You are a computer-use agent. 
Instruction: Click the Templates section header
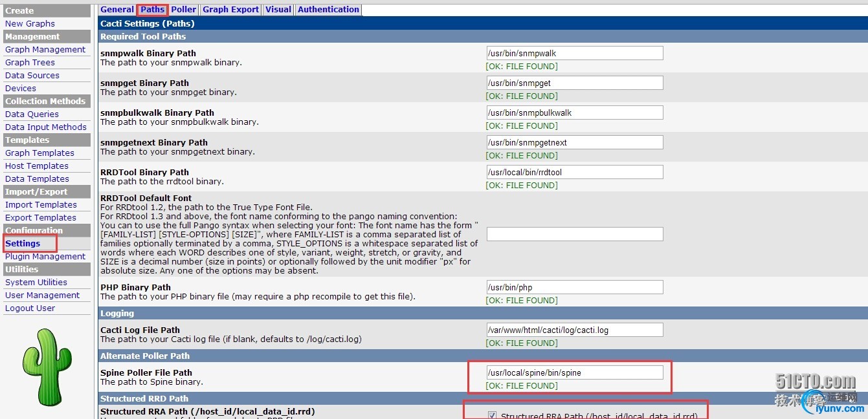(x=47, y=140)
